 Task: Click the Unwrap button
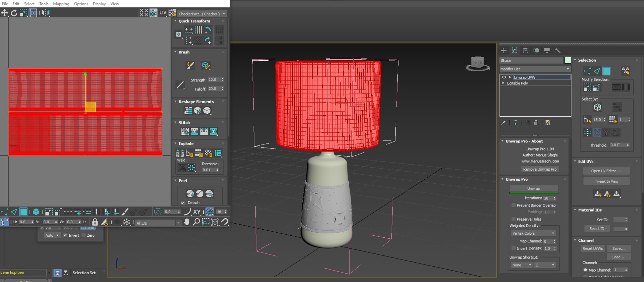(534, 188)
